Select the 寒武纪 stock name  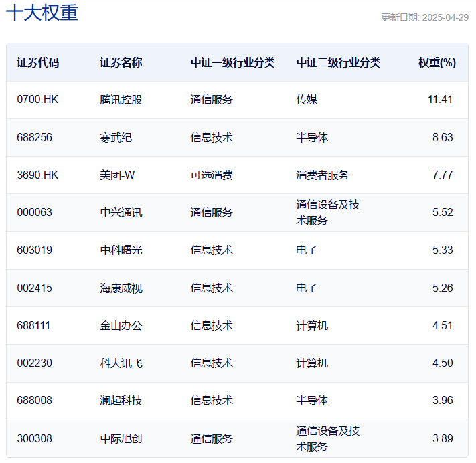click(116, 137)
